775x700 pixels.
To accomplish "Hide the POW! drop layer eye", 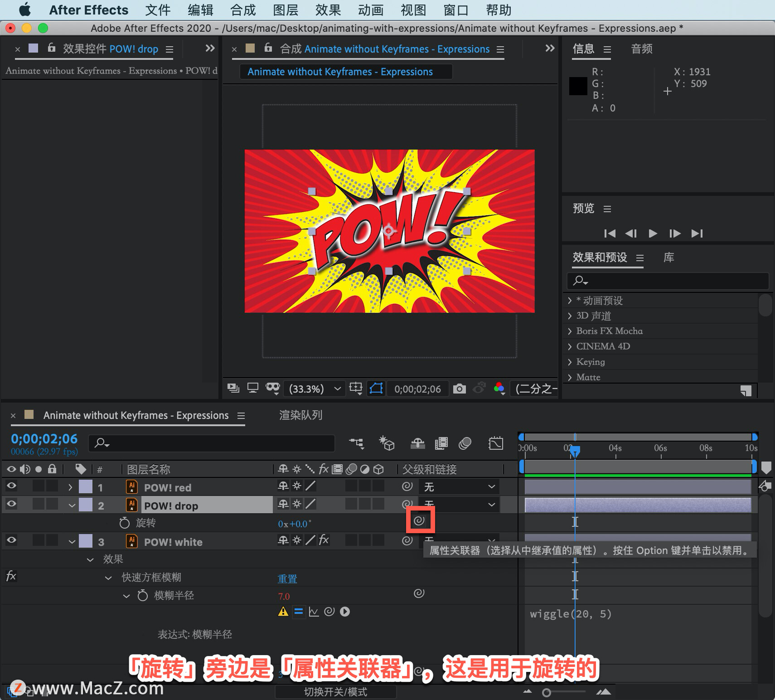I will click(11, 504).
